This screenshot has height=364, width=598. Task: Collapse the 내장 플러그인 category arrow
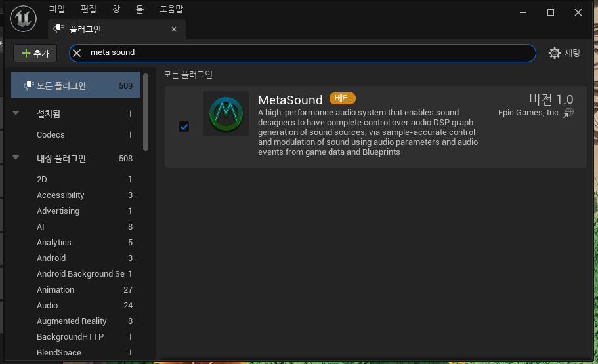tap(16, 158)
